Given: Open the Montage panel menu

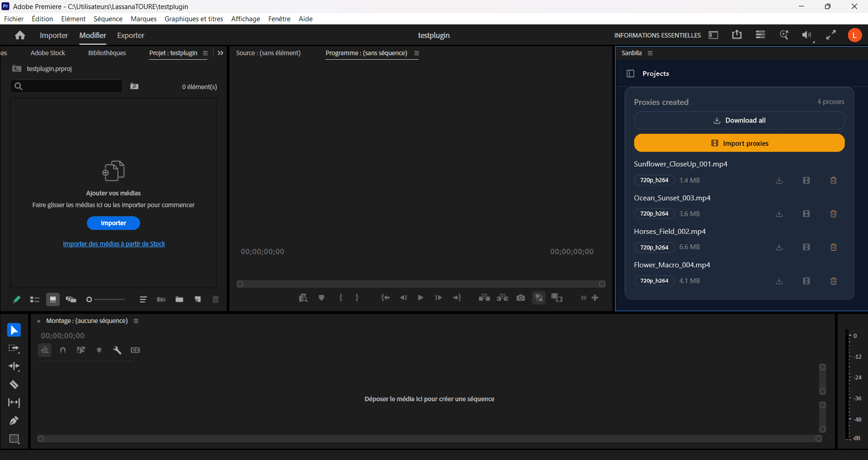Looking at the screenshot, I should pos(136,321).
